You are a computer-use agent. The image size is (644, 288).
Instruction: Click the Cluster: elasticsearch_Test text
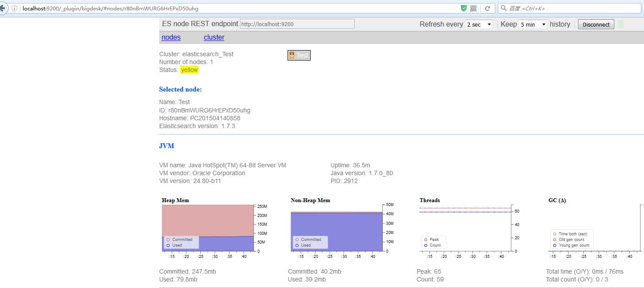pyautogui.click(x=196, y=54)
